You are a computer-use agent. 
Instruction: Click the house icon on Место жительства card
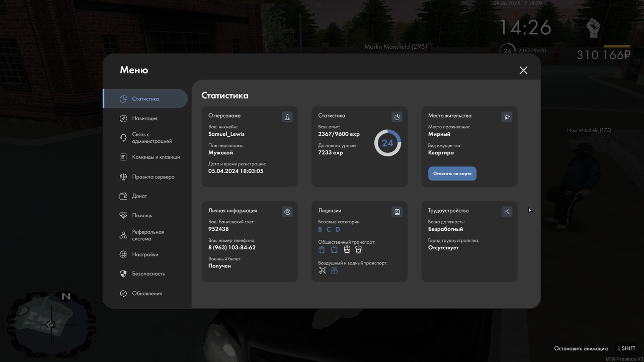click(507, 117)
